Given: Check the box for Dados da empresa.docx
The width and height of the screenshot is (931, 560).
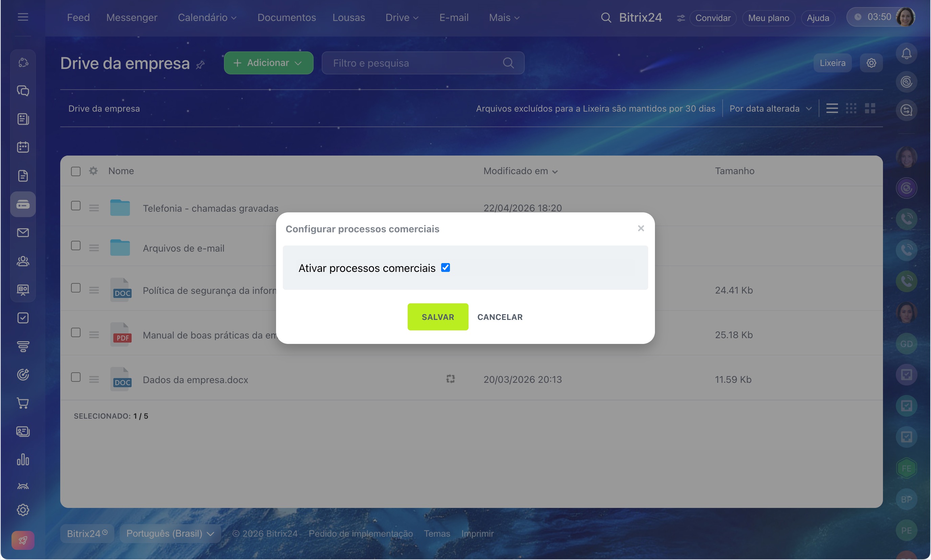Looking at the screenshot, I should tap(76, 377).
